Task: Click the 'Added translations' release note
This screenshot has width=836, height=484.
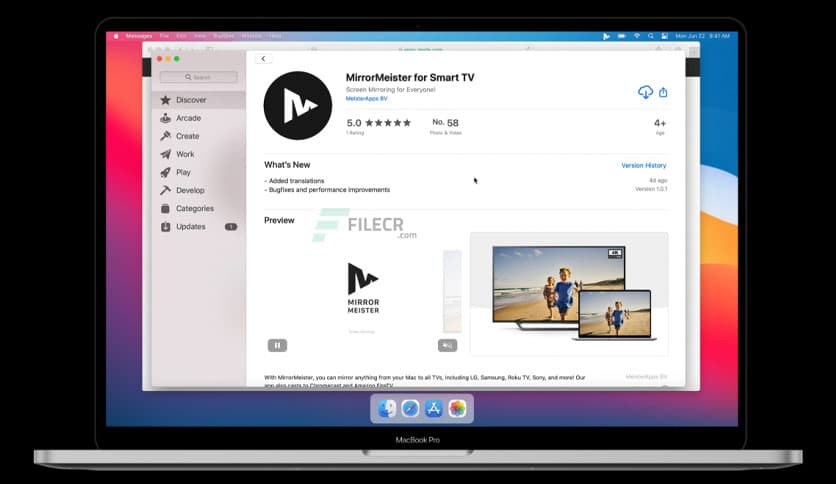Action: pos(294,181)
